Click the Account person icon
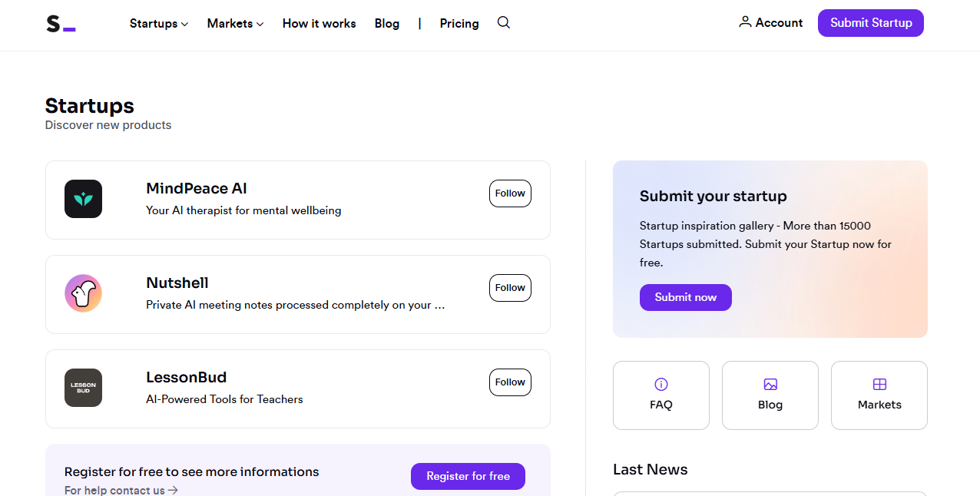The height and width of the screenshot is (496, 980). (x=745, y=22)
